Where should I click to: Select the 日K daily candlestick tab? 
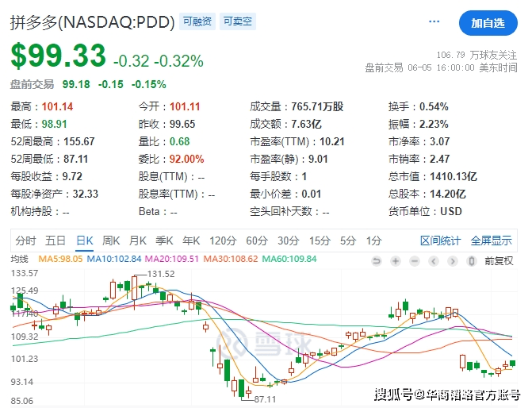tap(85, 241)
